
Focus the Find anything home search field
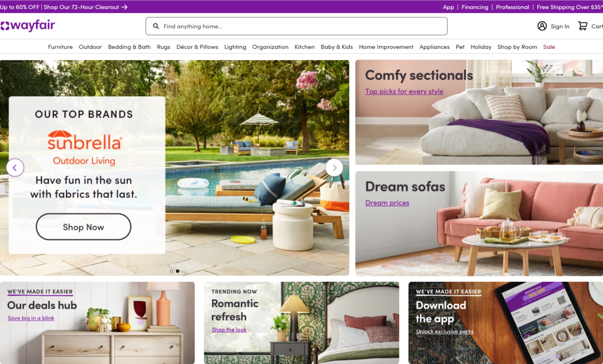[296, 26]
